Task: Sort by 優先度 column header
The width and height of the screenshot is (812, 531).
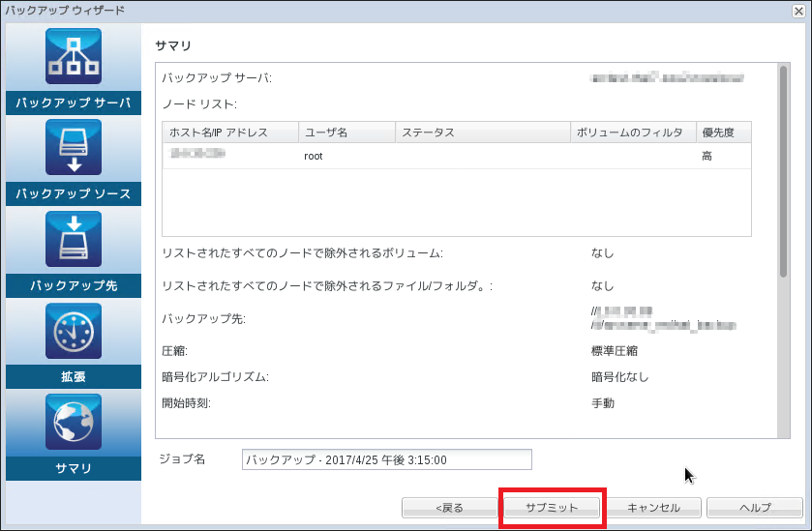Action: [x=724, y=133]
